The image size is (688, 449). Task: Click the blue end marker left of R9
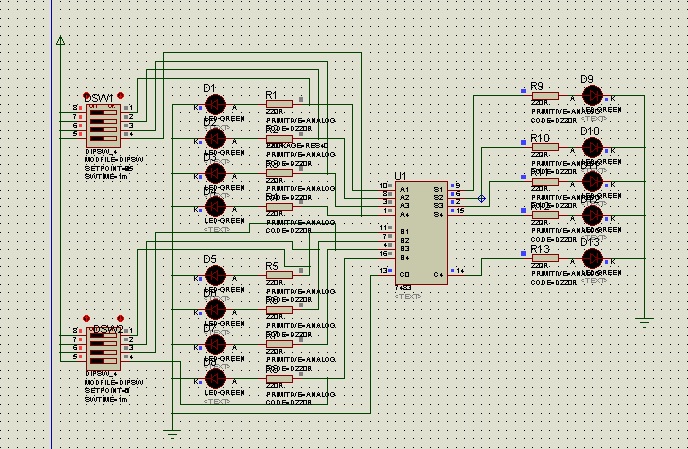(523, 91)
